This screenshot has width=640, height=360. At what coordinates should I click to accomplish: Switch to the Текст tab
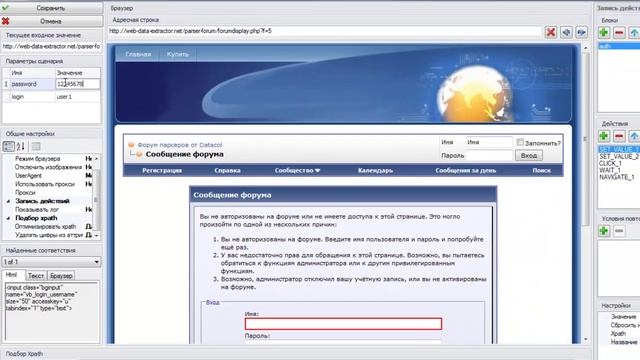click(x=36, y=276)
